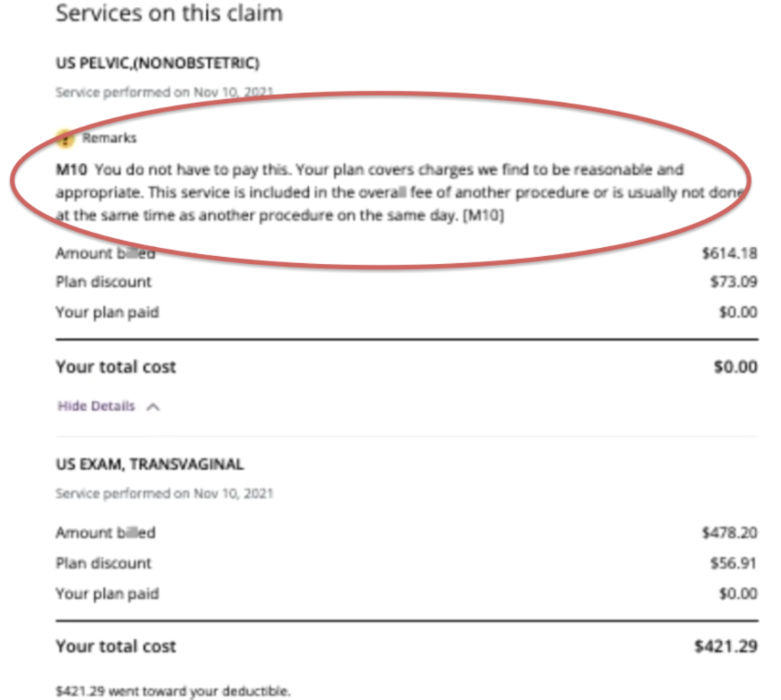This screenshot has width=781, height=700.
Task: Click the yellow Remarks warning icon
Action: [x=65, y=138]
